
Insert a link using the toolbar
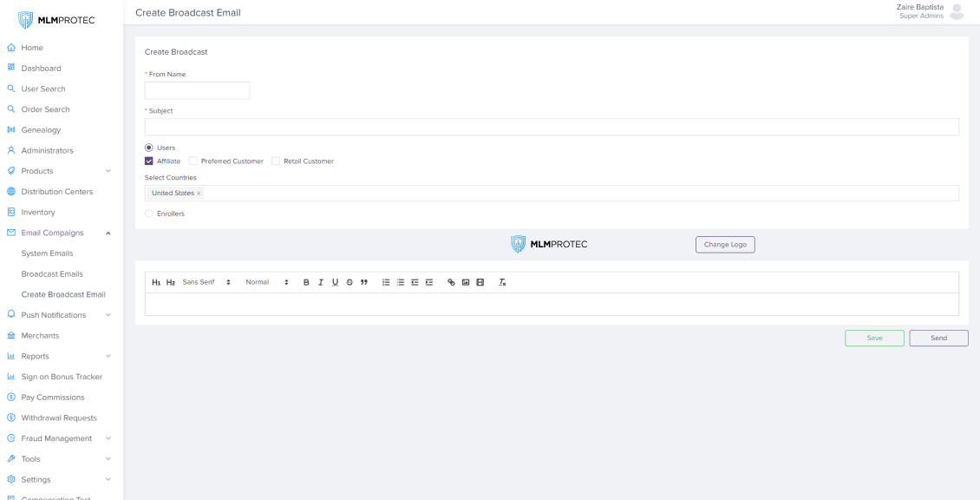tap(451, 282)
